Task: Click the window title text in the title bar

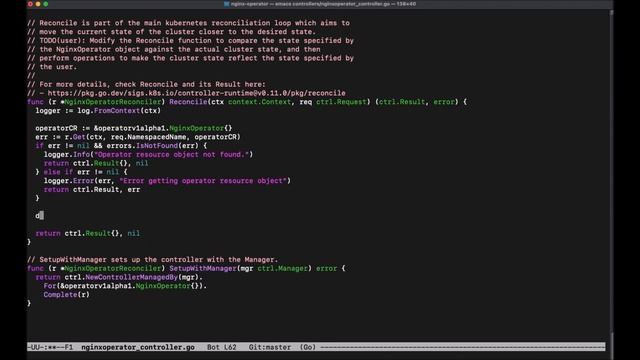Action: [323, 4]
